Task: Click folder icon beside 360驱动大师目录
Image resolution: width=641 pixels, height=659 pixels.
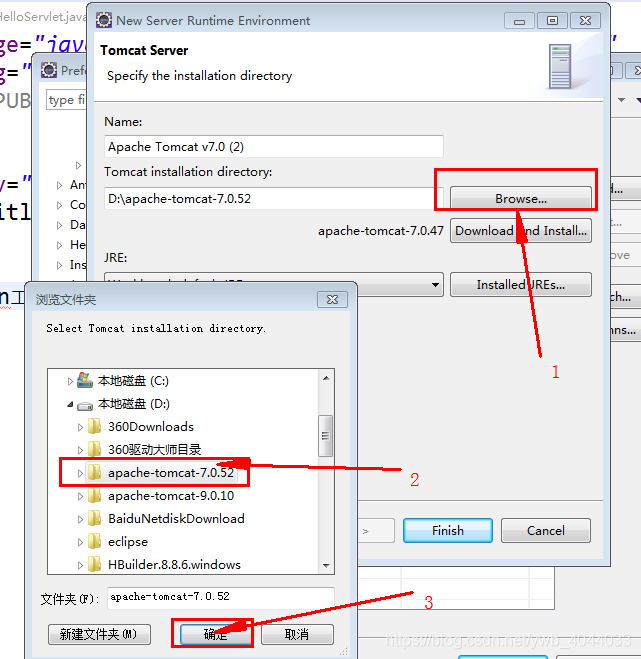Action: (x=95, y=449)
